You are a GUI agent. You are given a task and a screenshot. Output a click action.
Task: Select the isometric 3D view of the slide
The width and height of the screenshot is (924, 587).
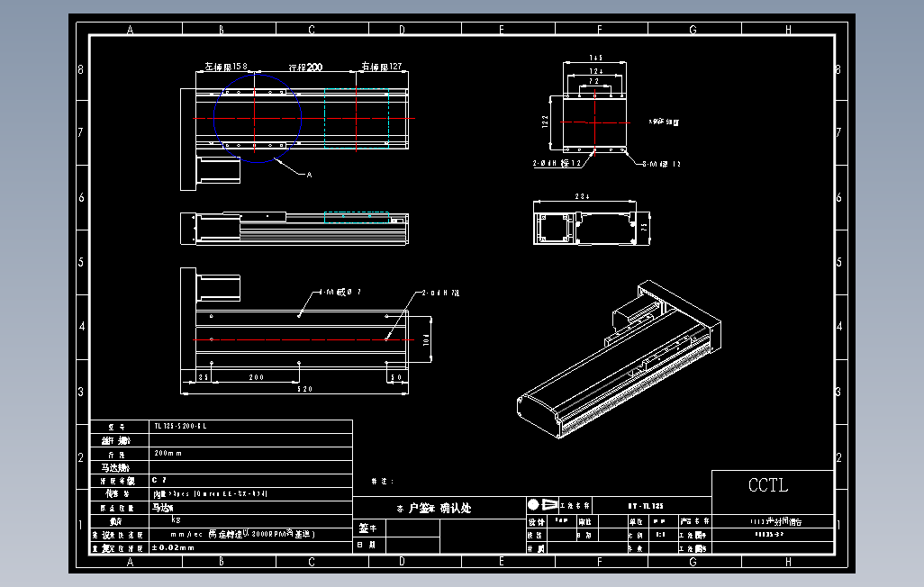point(619,359)
